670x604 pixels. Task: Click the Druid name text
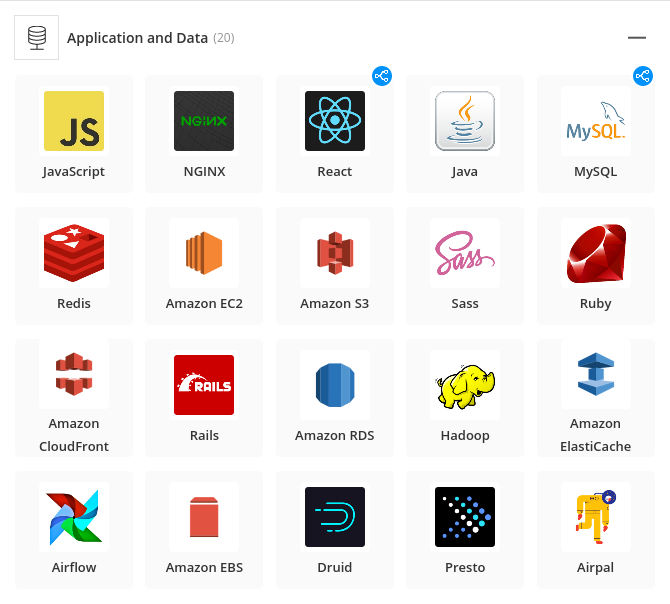point(335,568)
